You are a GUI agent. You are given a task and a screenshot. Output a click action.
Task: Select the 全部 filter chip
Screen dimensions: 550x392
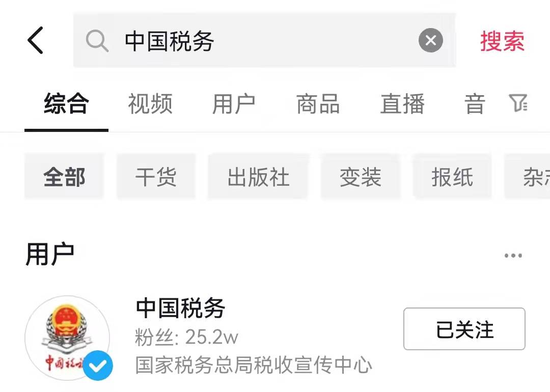coord(64,177)
